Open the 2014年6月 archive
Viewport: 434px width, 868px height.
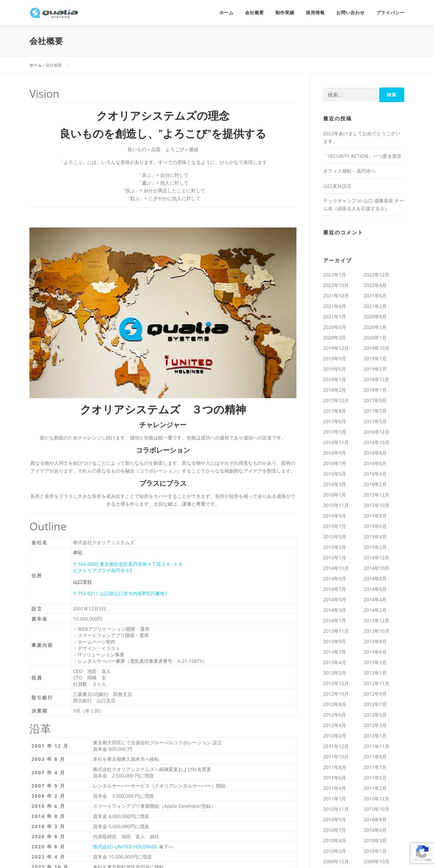375,589
